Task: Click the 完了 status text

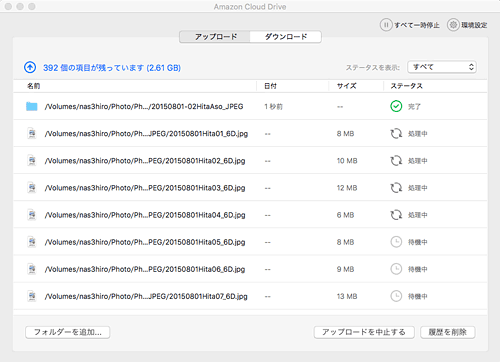Action: click(x=414, y=107)
